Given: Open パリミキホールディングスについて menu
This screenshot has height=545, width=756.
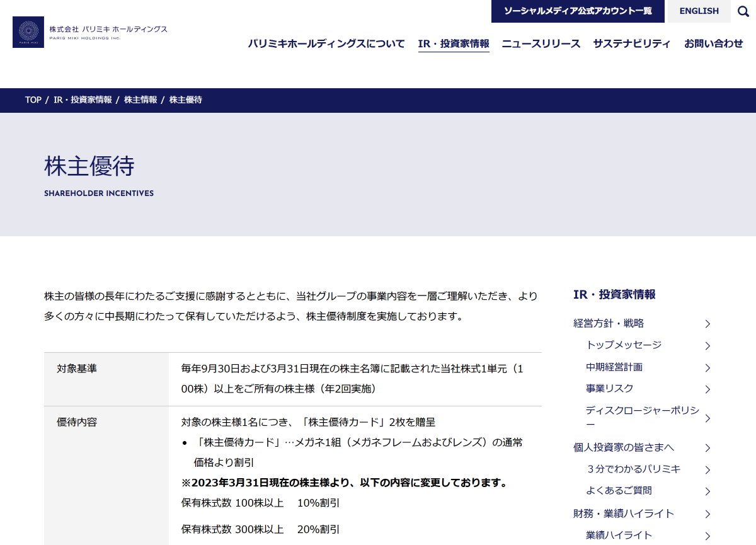Looking at the screenshot, I should [x=326, y=44].
